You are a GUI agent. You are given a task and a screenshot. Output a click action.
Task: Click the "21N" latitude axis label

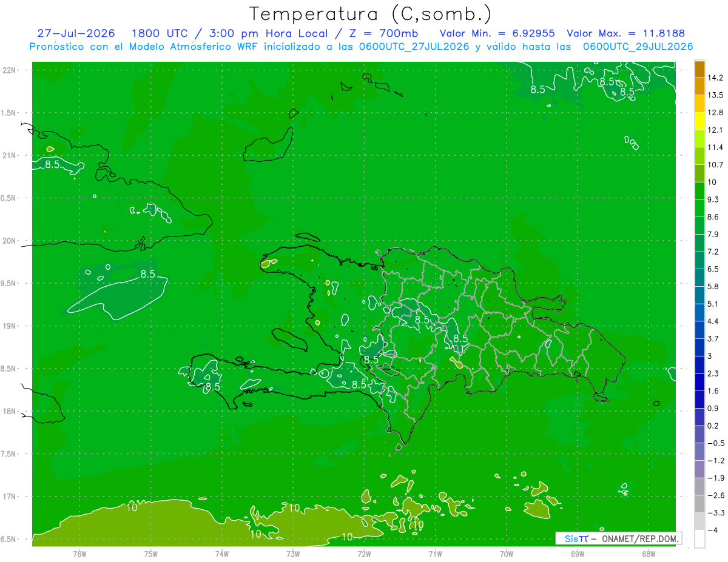(x=9, y=155)
